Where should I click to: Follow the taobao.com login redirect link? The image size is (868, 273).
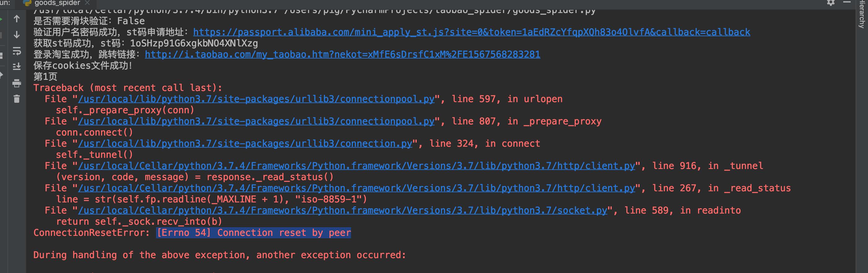[x=343, y=54]
